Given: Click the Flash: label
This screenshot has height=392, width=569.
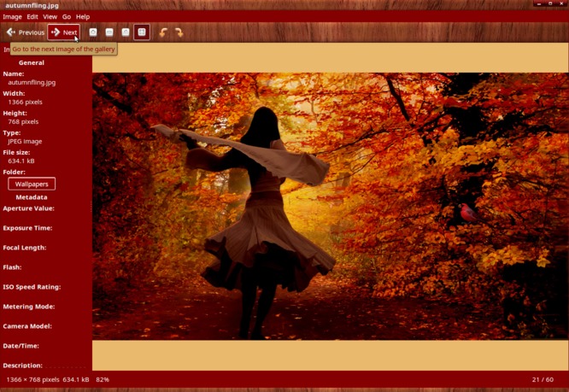Looking at the screenshot, I should pyautogui.click(x=12, y=267).
